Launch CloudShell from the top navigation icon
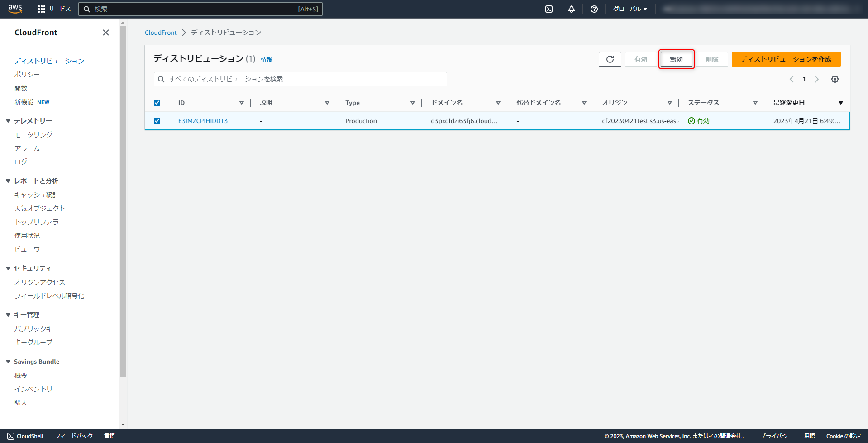 tap(548, 9)
